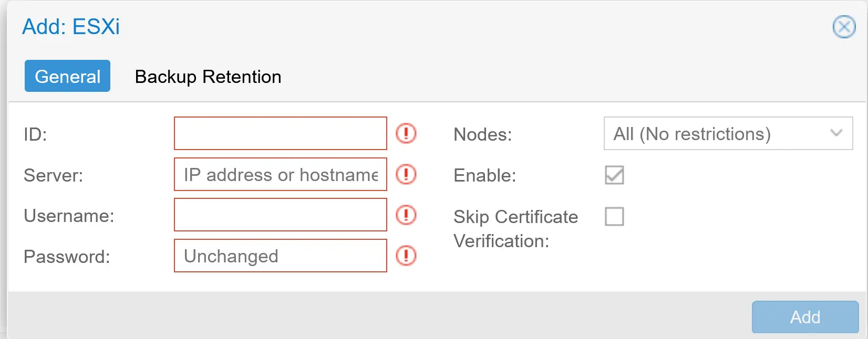Click the "IP address or hostname" Server field
868x339 pixels.
pos(280,175)
